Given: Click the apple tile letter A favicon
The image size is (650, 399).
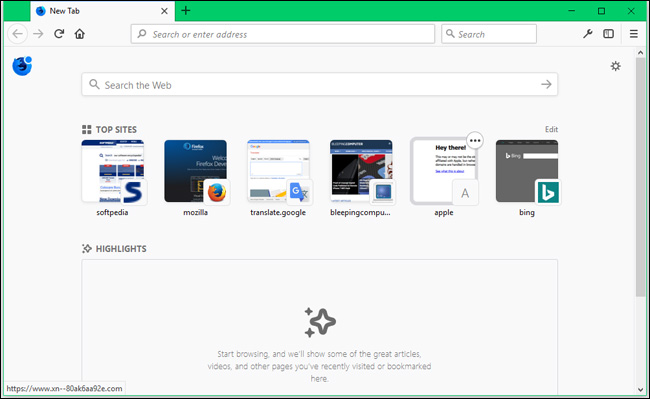Looking at the screenshot, I should (x=465, y=193).
